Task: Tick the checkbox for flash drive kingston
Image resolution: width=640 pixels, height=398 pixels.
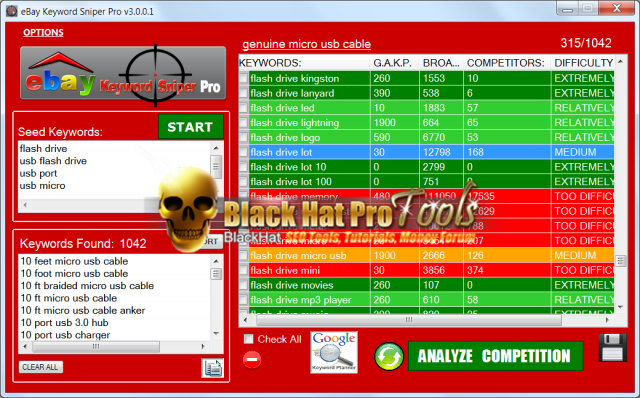Action: 244,78
